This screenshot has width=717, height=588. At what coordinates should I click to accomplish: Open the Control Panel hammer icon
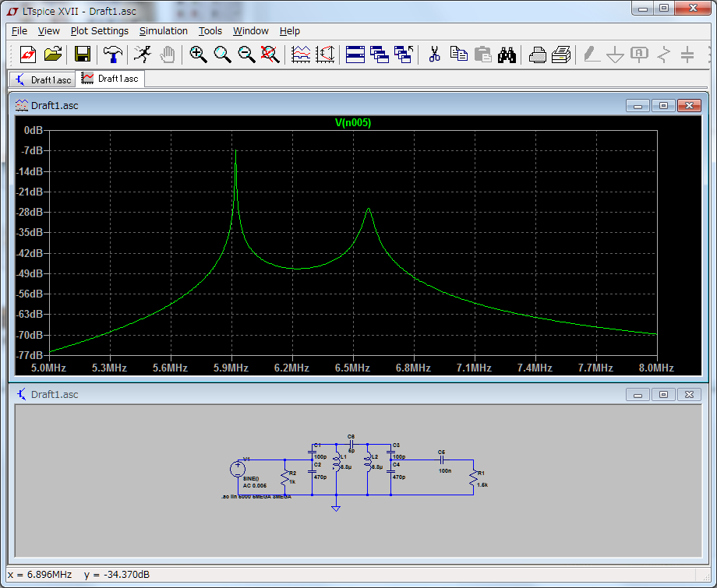click(x=112, y=55)
